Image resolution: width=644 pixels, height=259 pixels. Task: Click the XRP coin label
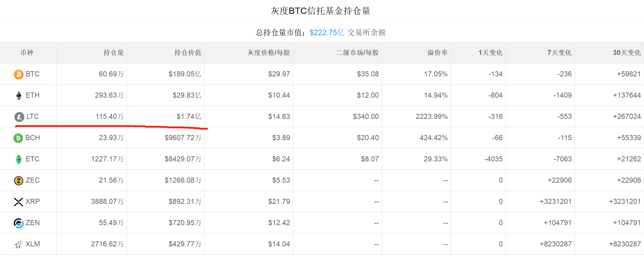[33, 201]
